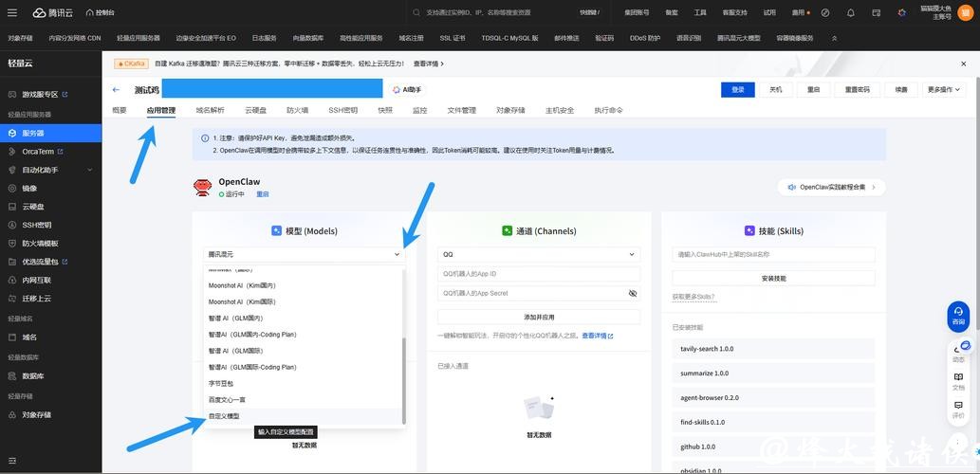The height and width of the screenshot is (474, 980).
Task: Click the 安装技能 button
Action: click(773, 278)
